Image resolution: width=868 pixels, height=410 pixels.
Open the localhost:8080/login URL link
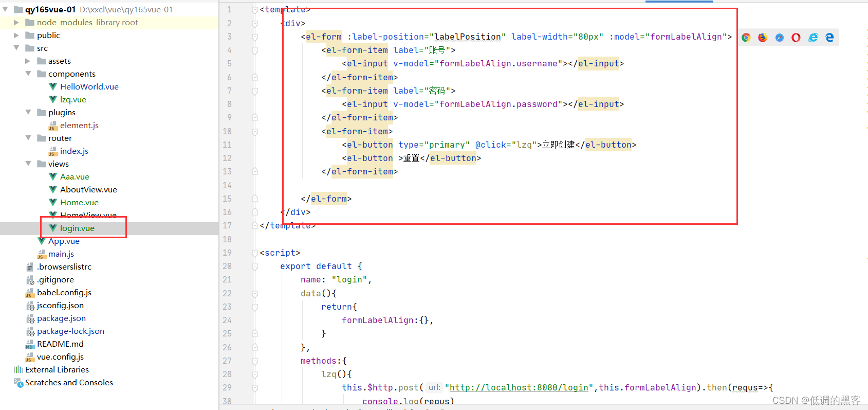click(x=519, y=387)
